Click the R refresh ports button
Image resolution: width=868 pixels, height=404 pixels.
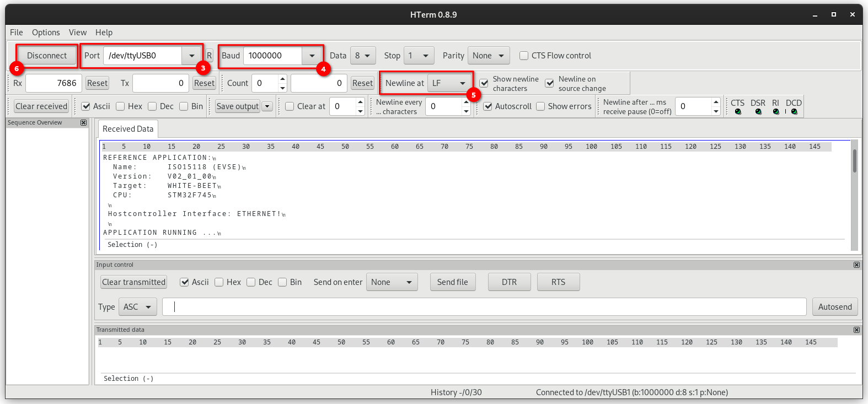[209, 56]
